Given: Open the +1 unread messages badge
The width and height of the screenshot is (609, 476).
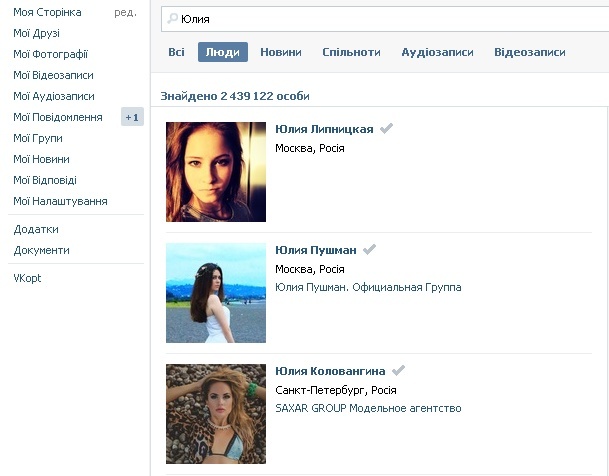Looking at the screenshot, I should pos(132,117).
